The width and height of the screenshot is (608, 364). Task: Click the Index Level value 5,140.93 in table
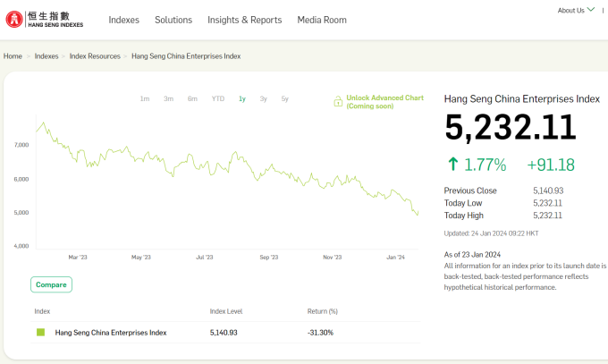click(x=224, y=333)
